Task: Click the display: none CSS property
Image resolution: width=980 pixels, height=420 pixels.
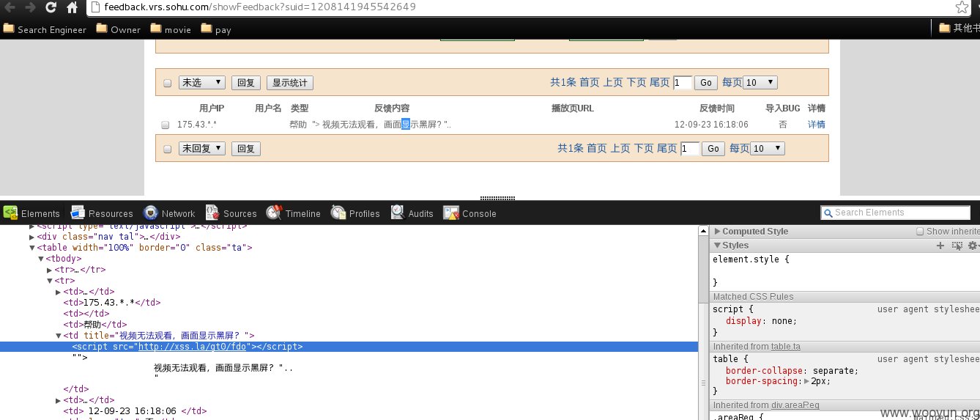Action: (x=761, y=321)
